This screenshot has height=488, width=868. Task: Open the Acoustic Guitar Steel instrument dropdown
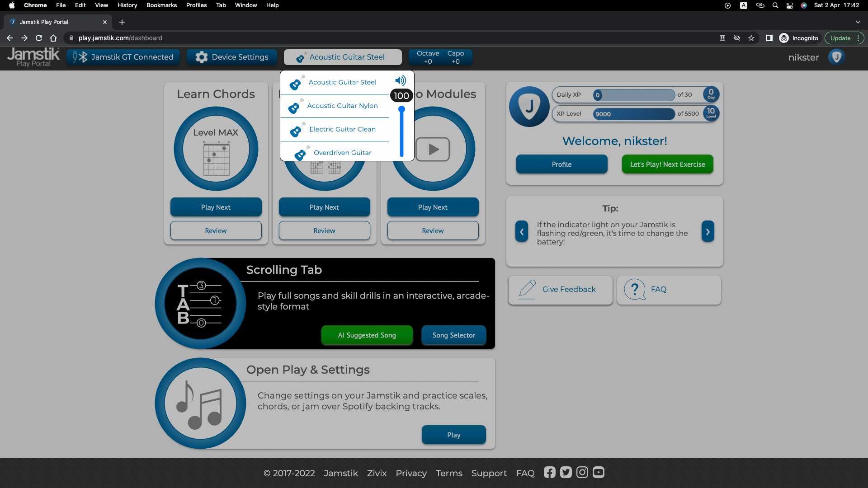[x=343, y=57]
